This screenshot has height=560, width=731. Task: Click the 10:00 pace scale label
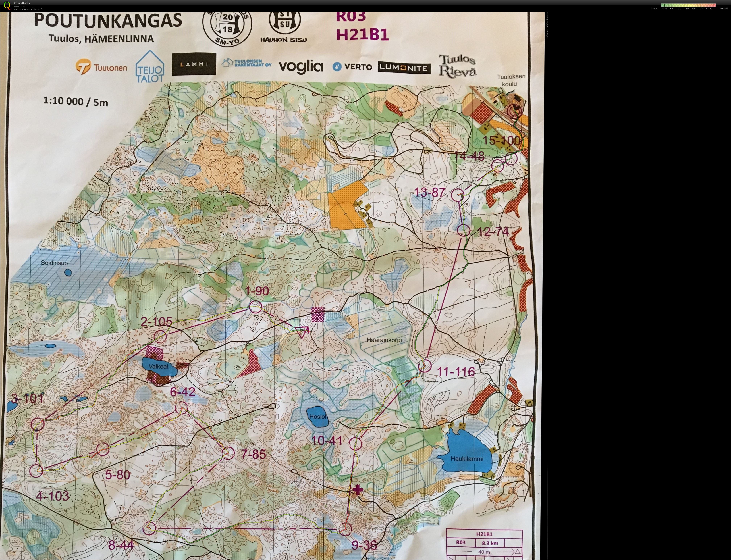click(701, 9)
